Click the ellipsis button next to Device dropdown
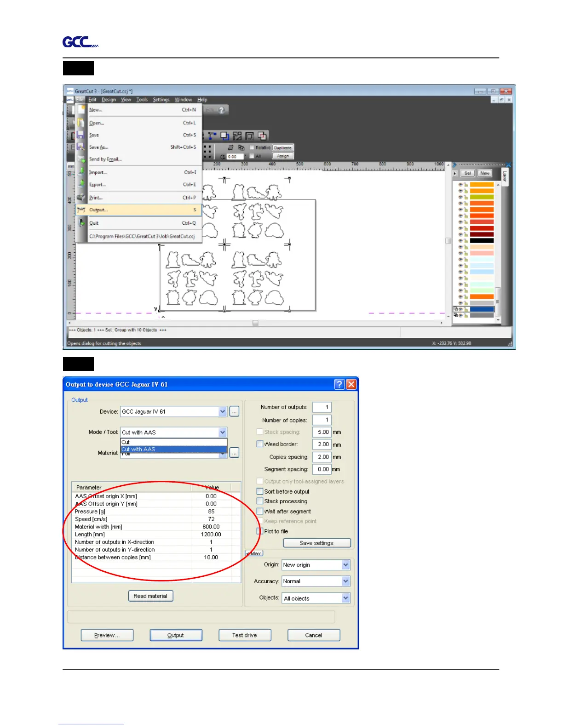Viewport: 563px width, 728px height. click(235, 412)
